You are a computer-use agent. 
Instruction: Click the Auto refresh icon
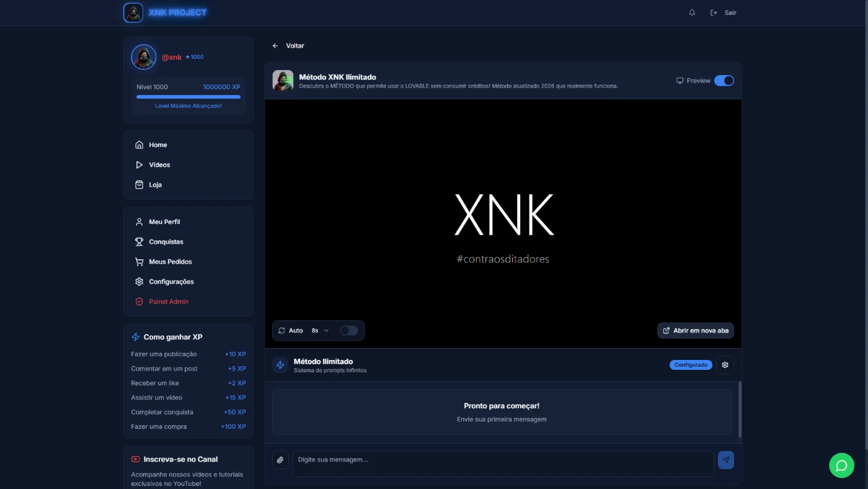(282, 331)
